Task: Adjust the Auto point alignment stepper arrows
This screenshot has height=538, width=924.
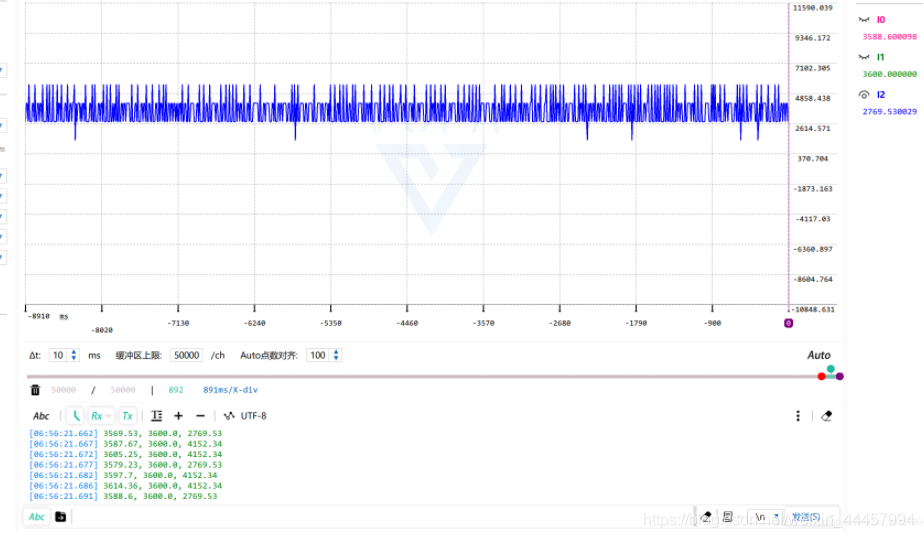Action: point(336,355)
